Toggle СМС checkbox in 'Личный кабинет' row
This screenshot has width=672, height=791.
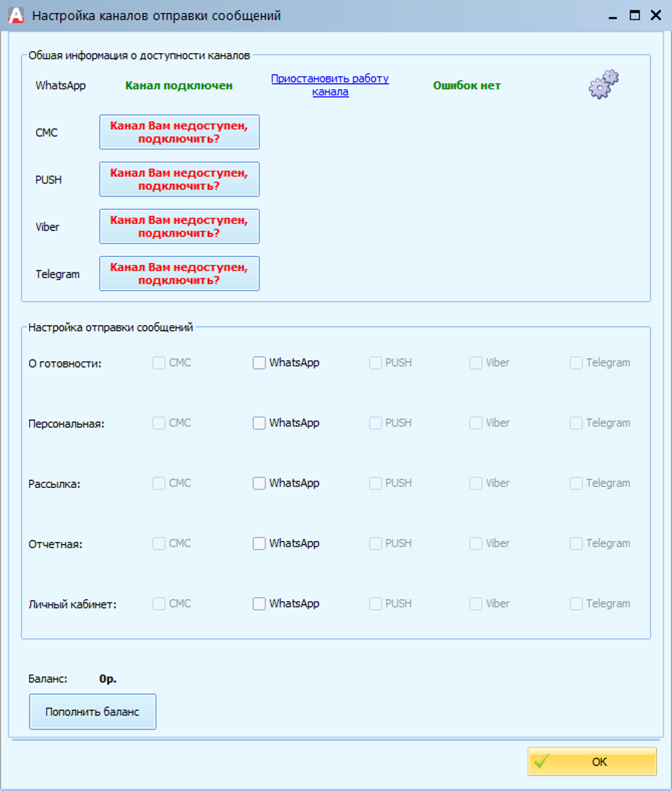tap(159, 603)
